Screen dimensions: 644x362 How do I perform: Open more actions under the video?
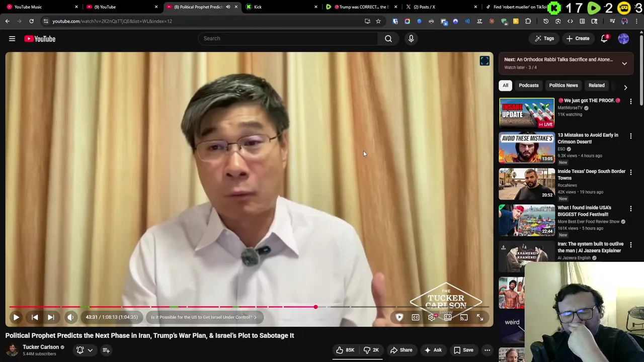tap(487, 350)
